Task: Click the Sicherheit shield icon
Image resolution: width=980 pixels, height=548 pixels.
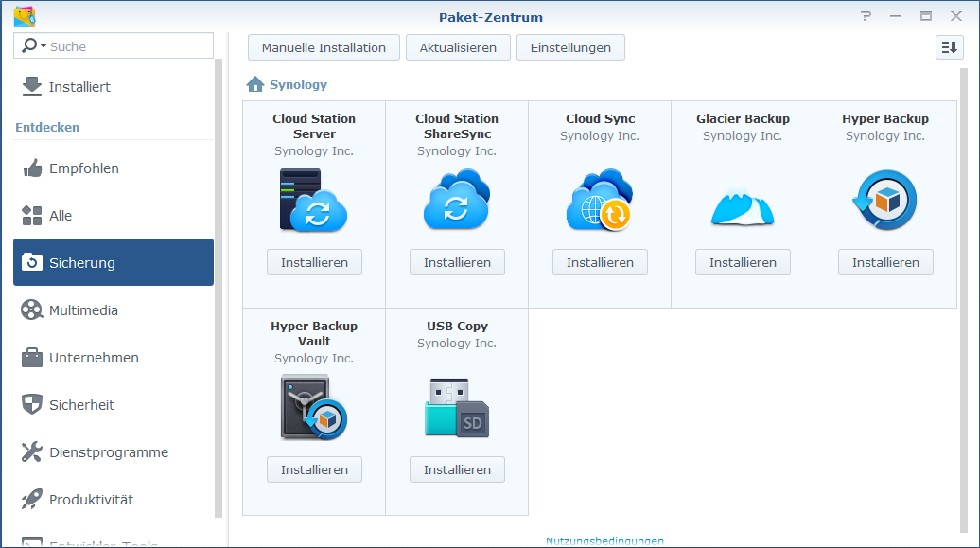Action: [x=32, y=404]
